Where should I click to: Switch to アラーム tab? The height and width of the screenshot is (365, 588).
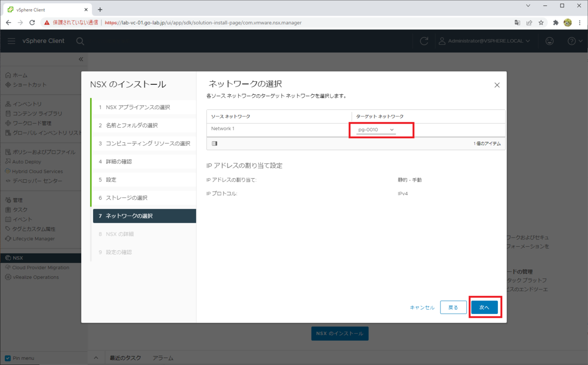coord(163,358)
